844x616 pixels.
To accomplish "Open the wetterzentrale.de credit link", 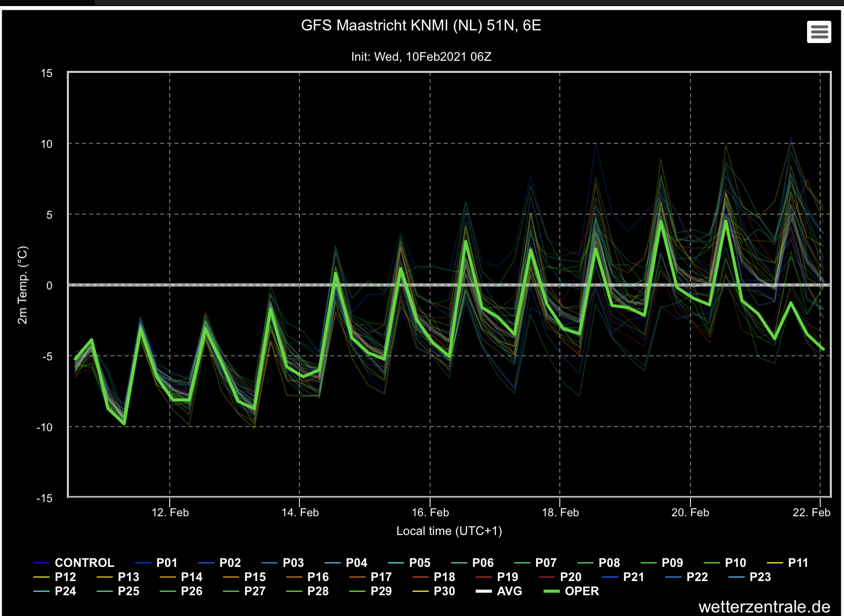I will 764,606.
